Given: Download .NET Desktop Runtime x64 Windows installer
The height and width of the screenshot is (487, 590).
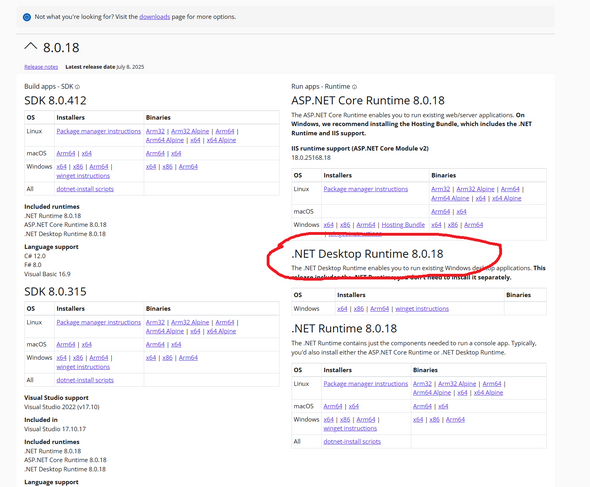Looking at the screenshot, I should [342, 309].
